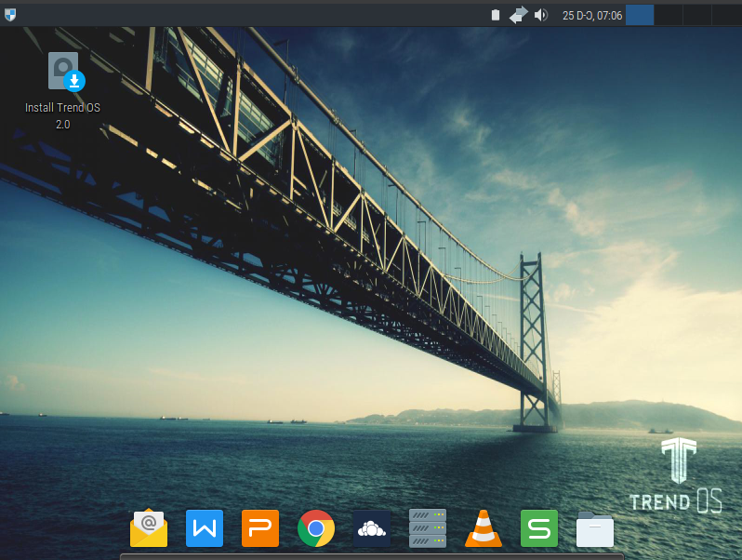The height and width of the screenshot is (560, 742).
Task: Open WPS Spreadsheets from the dock
Action: point(539,528)
